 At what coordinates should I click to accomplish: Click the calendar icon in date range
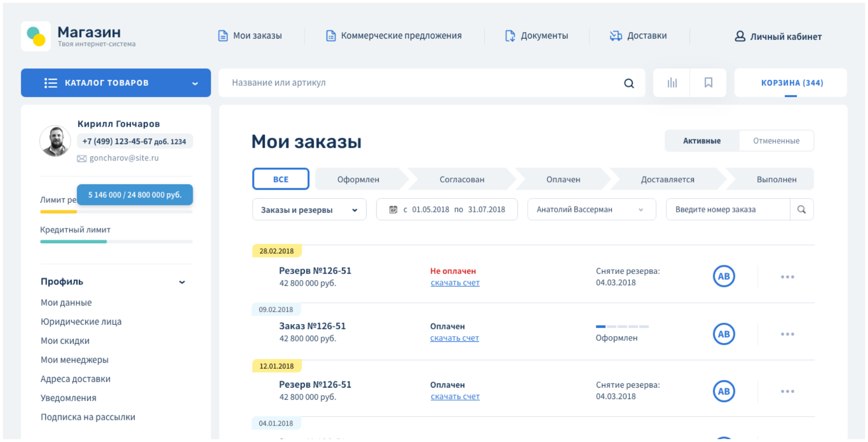click(x=393, y=209)
